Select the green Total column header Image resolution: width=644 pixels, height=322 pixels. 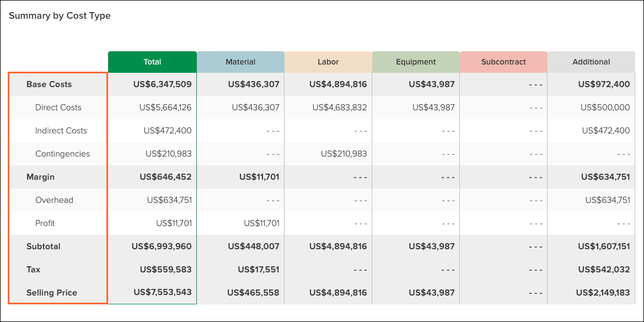tap(152, 62)
